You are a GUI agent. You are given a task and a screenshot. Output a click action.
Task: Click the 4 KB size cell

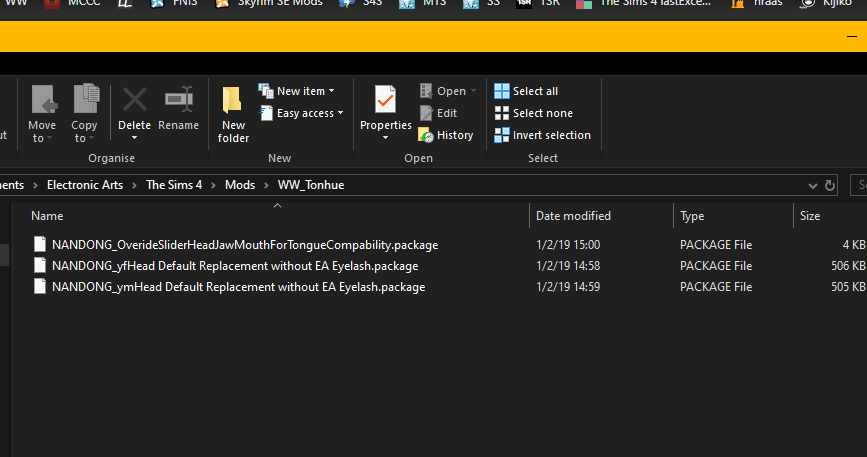point(854,245)
